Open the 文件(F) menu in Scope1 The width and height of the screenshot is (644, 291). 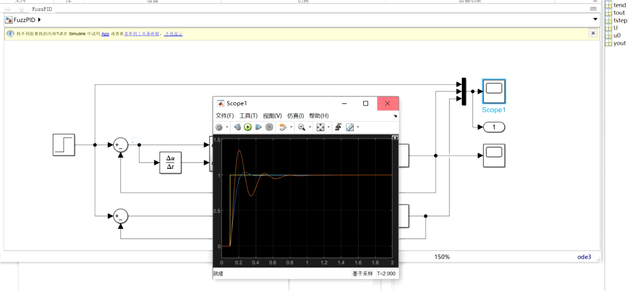point(225,116)
